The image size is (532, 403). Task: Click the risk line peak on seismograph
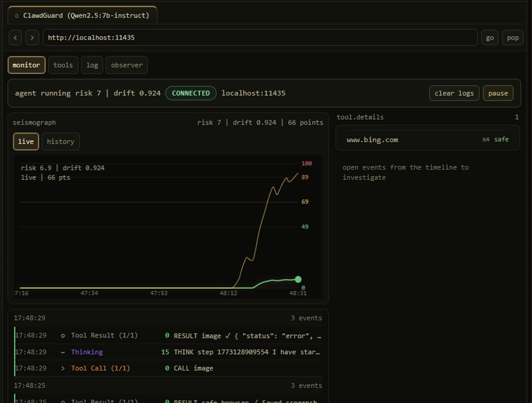click(x=297, y=174)
